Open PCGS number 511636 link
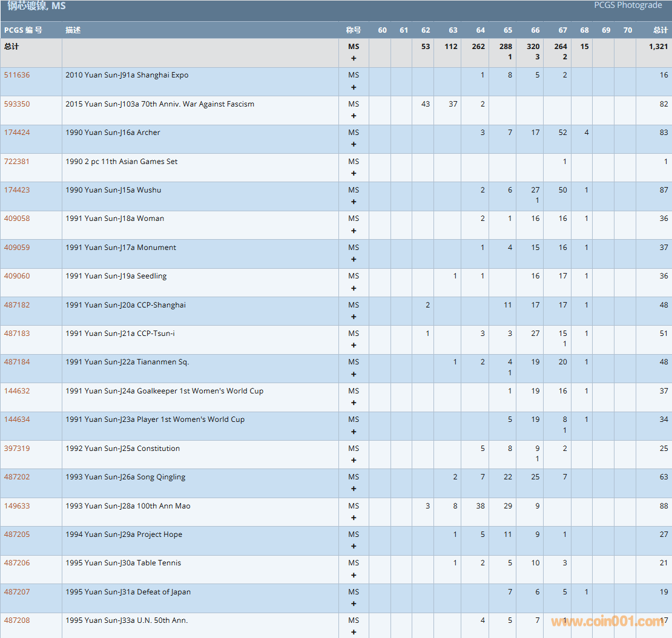This screenshot has width=672, height=638. [17, 75]
